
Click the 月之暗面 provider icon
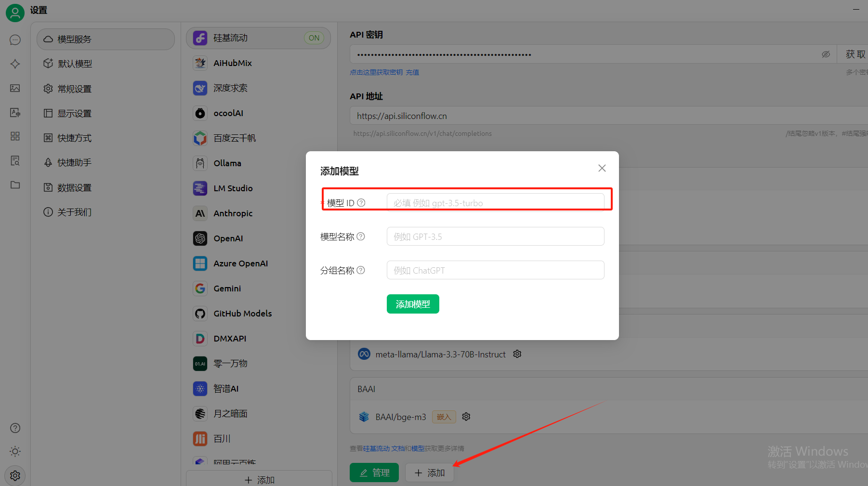point(200,414)
